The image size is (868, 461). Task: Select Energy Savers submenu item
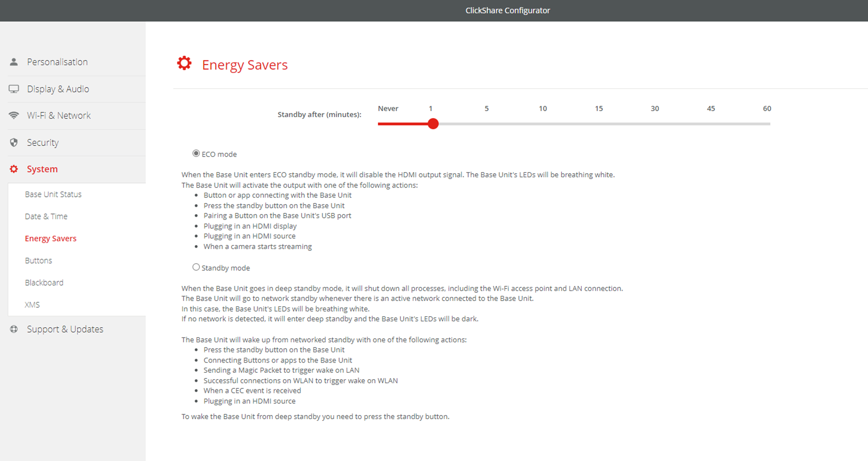click(x=51, y=239)
